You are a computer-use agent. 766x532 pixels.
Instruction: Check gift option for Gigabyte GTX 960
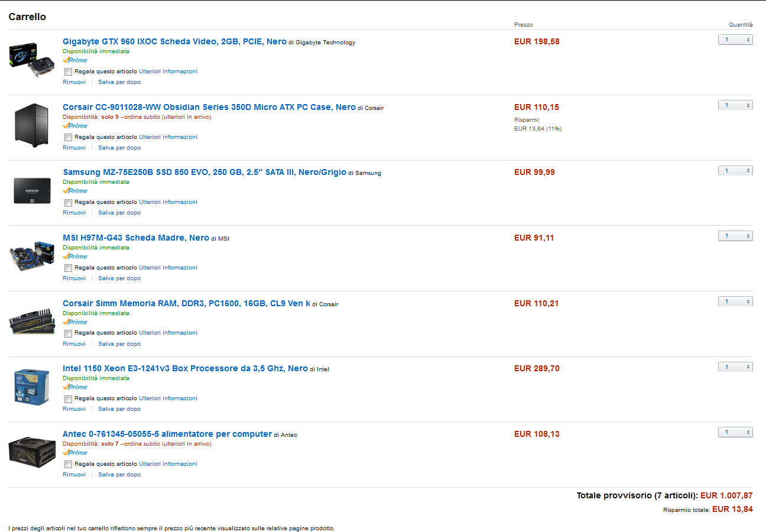click(x=68, y=72)
